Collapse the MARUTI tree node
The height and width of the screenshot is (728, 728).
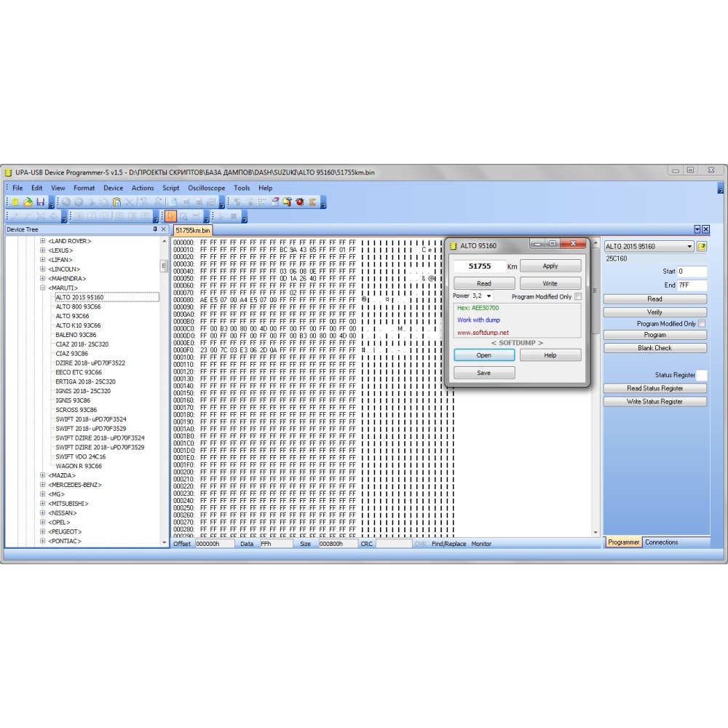(x=43, y=288)
